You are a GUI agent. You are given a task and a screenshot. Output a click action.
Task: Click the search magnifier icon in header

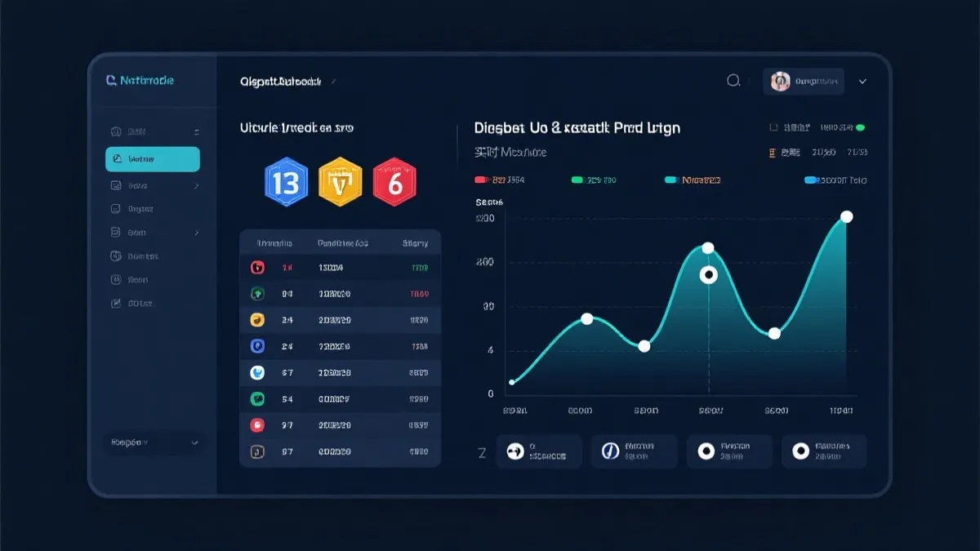pyautogui.click(x=733, y=80)
